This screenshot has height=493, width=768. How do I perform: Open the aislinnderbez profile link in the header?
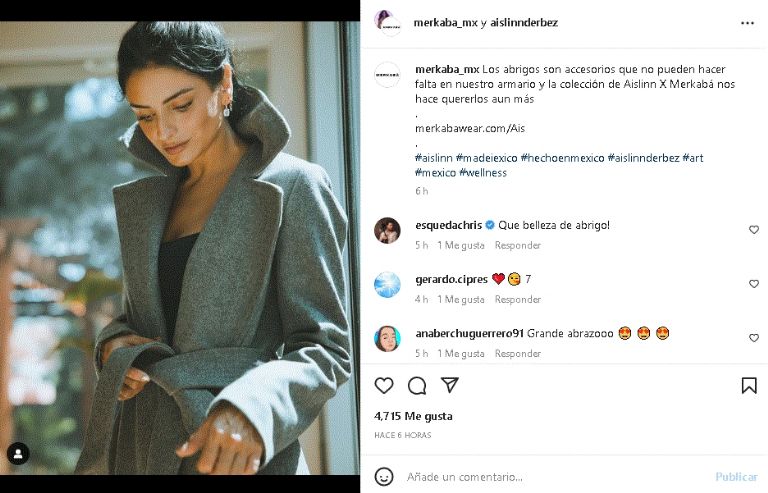point(517,21)
